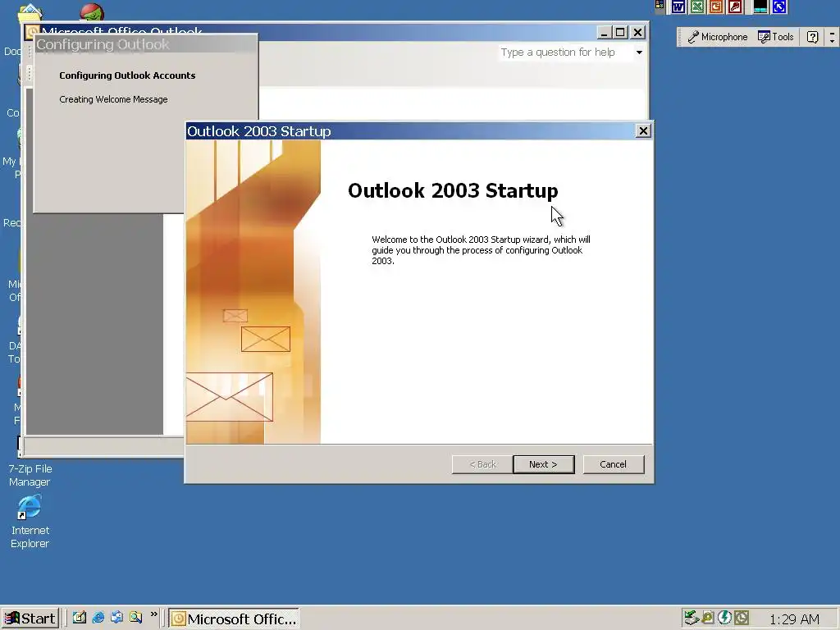840x630 pixels.
Task: Click the Office shortcut bar control icon
Action: click(660, 6)
